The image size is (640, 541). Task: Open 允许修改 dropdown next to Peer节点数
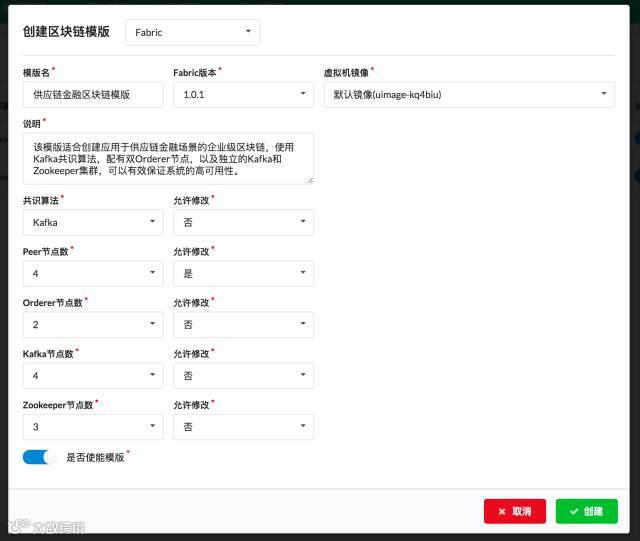point(243,274)
